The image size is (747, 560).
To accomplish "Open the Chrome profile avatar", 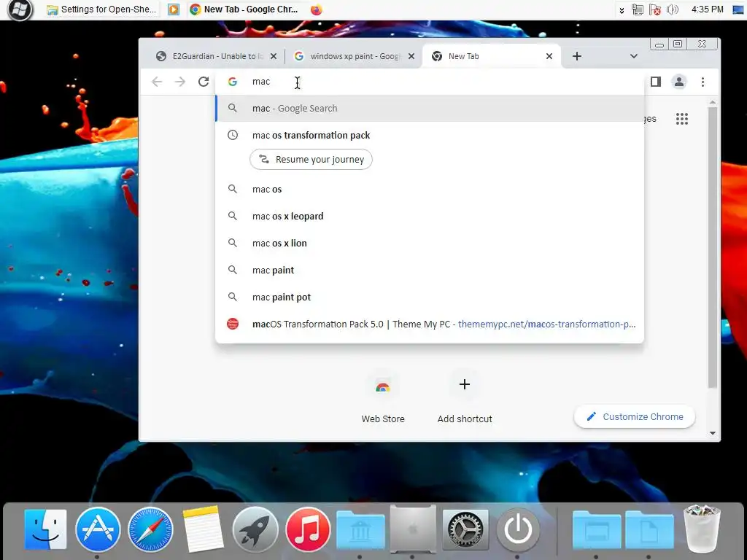I will pos(679,82).
